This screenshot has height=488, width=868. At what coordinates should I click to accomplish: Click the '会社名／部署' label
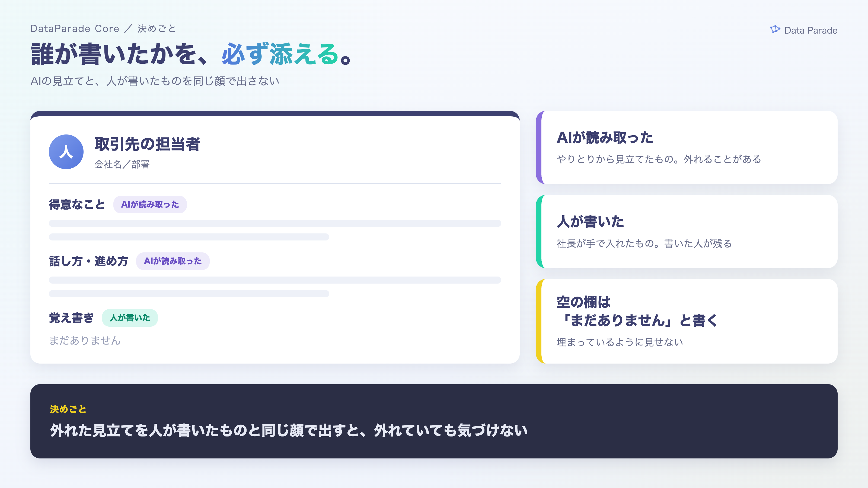tap(122, 164)
